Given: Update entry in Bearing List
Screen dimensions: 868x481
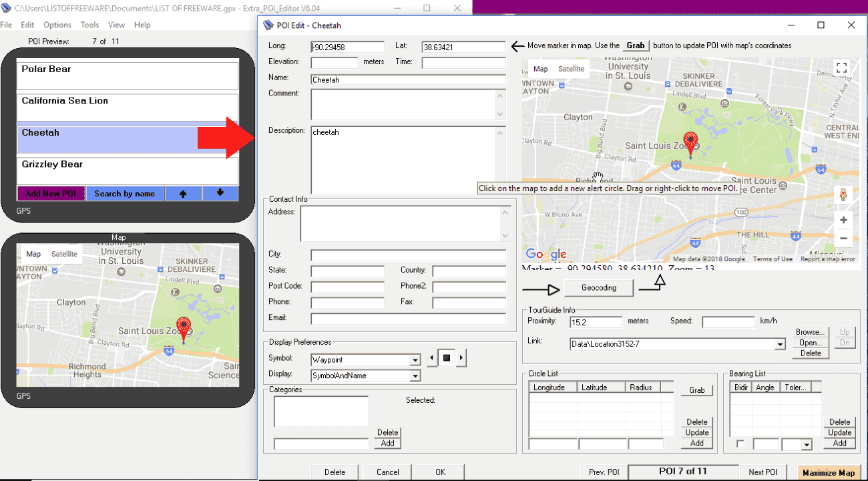Looking at the screenshot, I should click(x=840, y=432).
